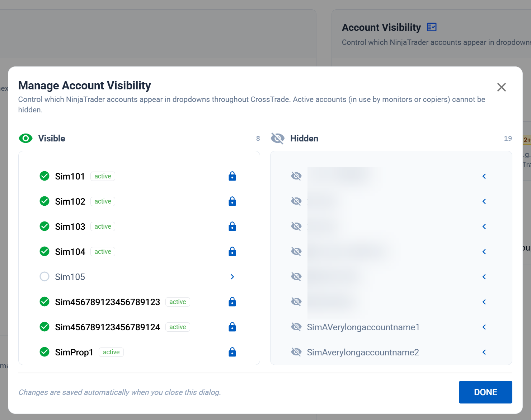Screen dimensions: 531x420
Task: Click the active badge next to Sim101
Action: point(103,176)
